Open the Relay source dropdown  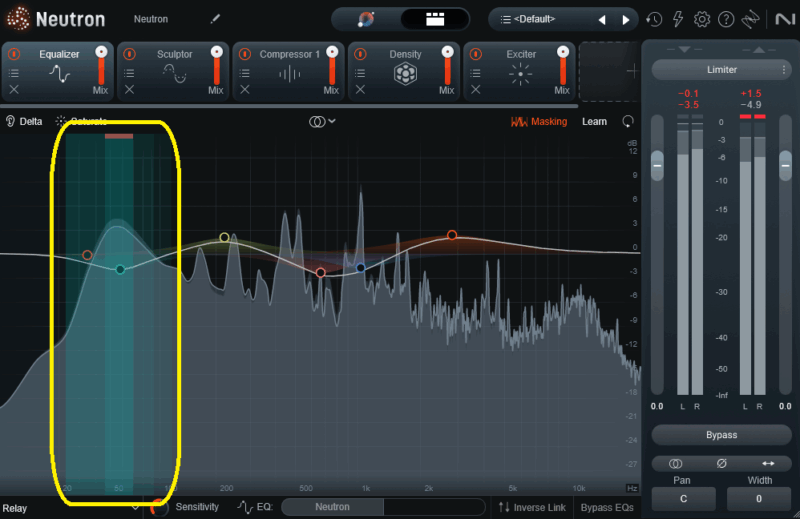click(x=70, y=508)
